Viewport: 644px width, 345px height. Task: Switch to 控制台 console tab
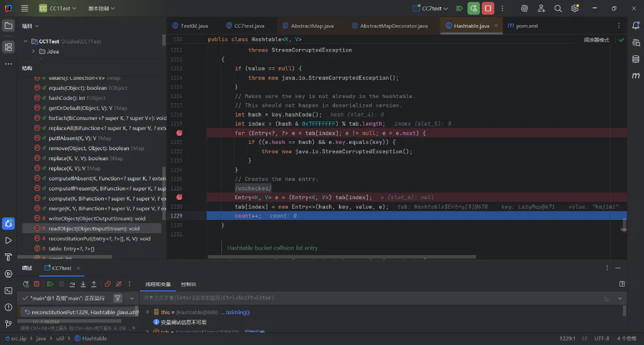click(x=189, y=284)
